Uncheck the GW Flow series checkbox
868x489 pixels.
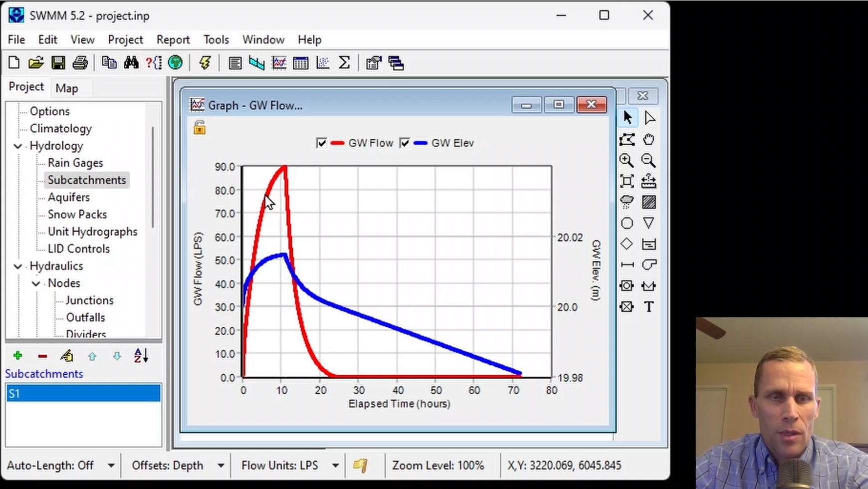tap(321, 143)
